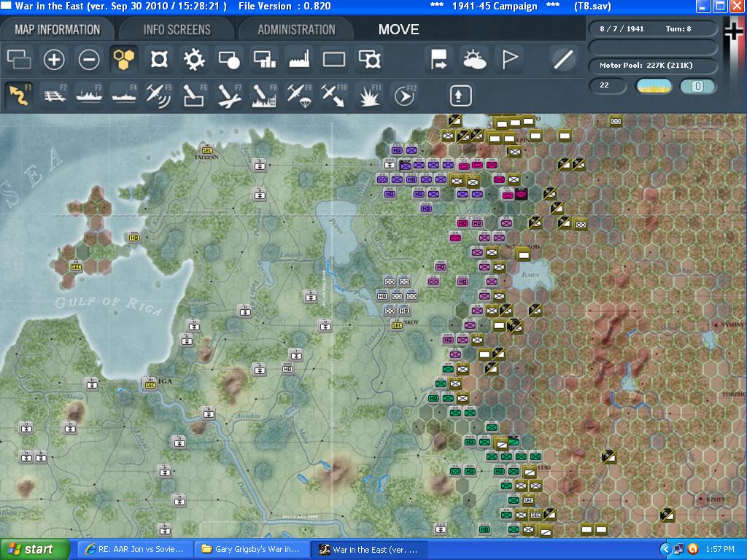Click the taskbar clock 1:57 PM
Viewport: 747px width, 560px height.
click(720, 550)
